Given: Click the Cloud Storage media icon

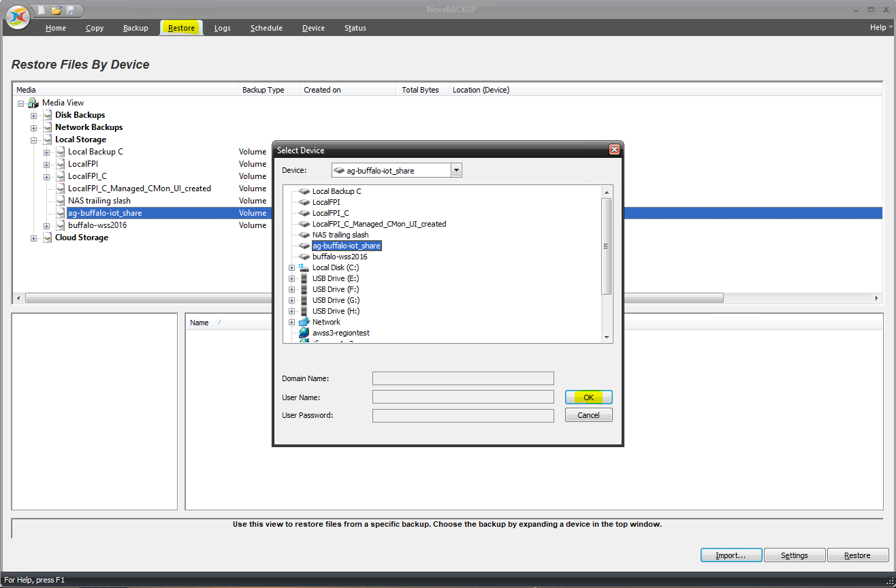Looking at the screenshot, I should 47,238.
